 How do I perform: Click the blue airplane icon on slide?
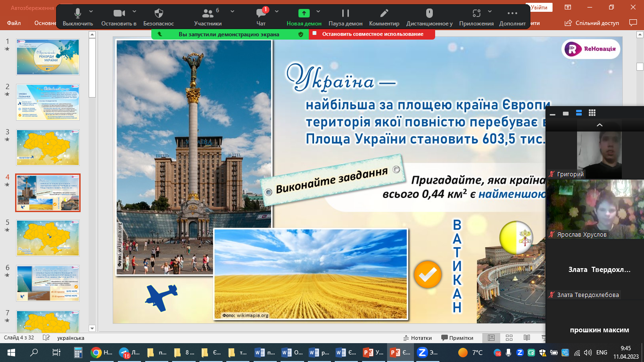pos(161,297)
